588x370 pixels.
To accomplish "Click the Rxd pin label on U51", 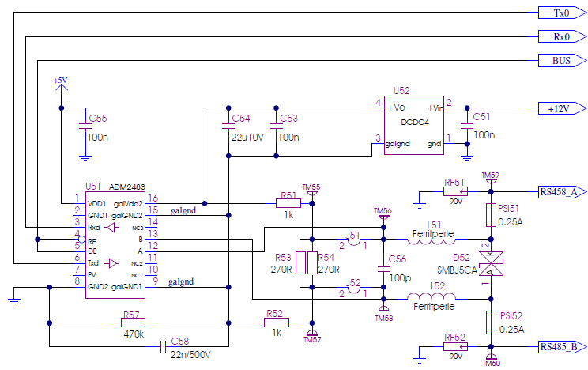I will click(x=94, y=228).
